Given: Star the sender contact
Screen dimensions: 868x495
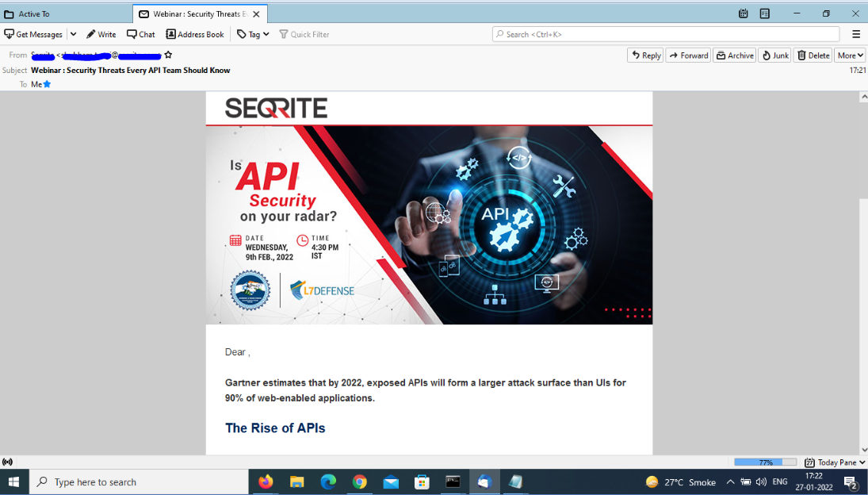Looking at the screenshot, I should pos(168,55).
